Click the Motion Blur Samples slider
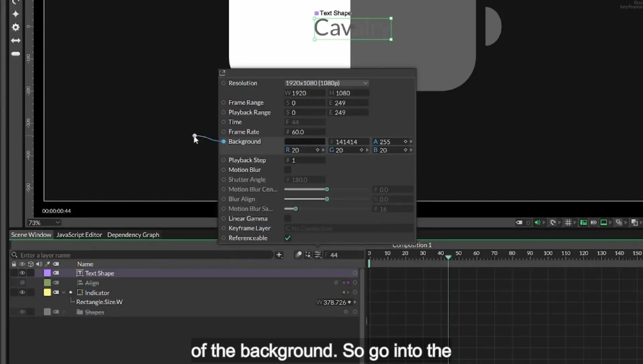This screenshot has height=364, width=643. point(327,209)
